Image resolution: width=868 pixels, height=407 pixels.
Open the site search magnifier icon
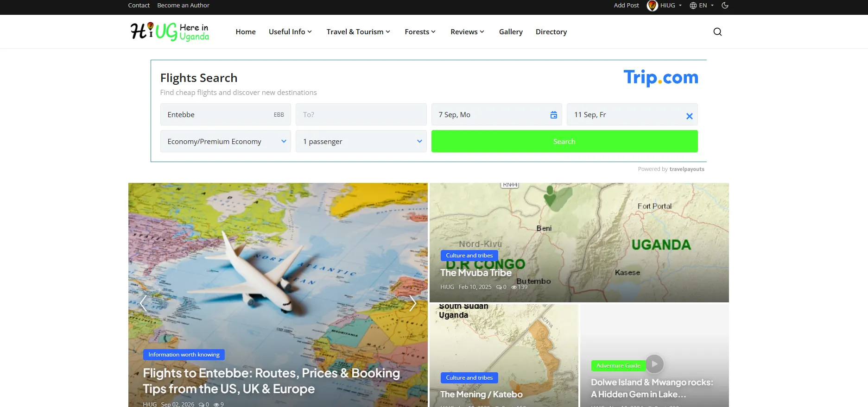[717, 31]
